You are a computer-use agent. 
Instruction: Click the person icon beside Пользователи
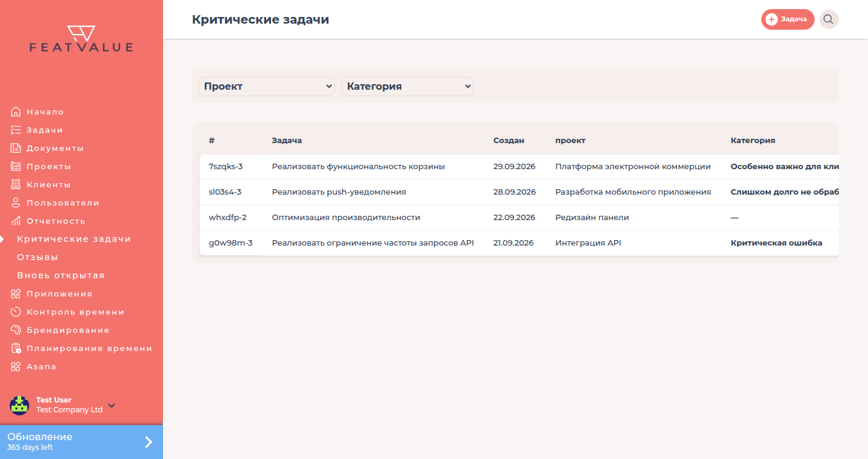pyautogui.click(x=16, y=203)
